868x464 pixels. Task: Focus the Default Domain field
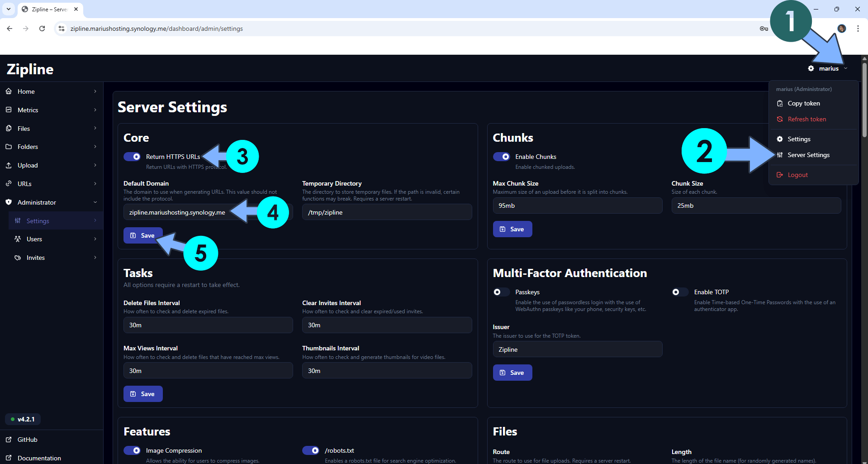(208, 212)
